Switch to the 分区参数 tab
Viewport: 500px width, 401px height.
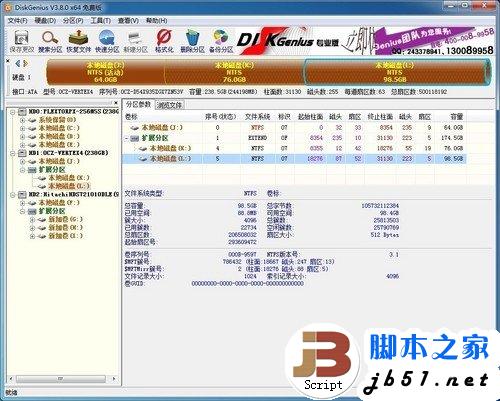(138, 104)
